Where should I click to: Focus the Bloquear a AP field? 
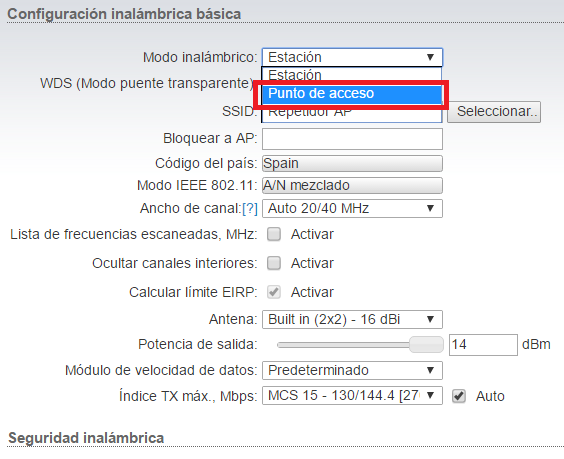352,139
